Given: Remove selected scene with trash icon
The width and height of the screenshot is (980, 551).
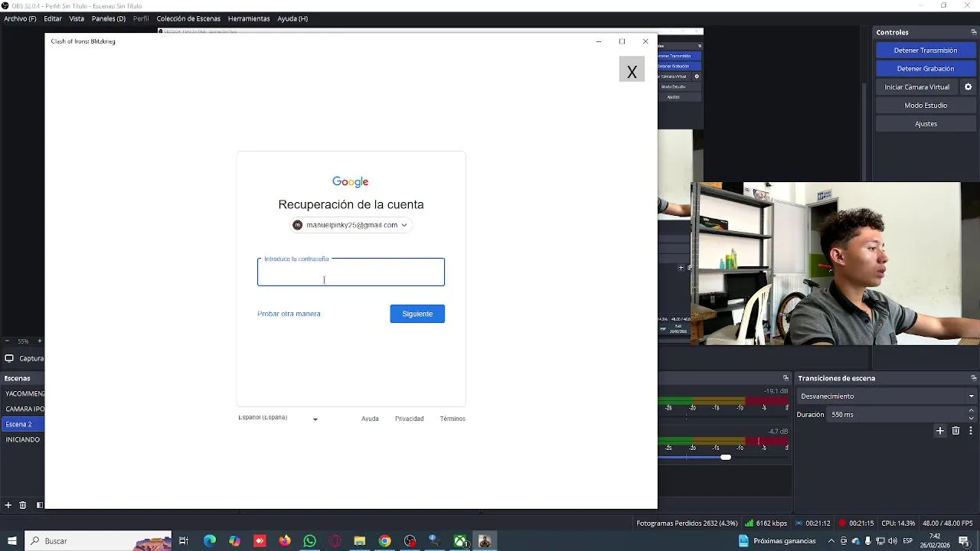Looking at the screenshot, I should pyautogui.click(x=22, y=505).
